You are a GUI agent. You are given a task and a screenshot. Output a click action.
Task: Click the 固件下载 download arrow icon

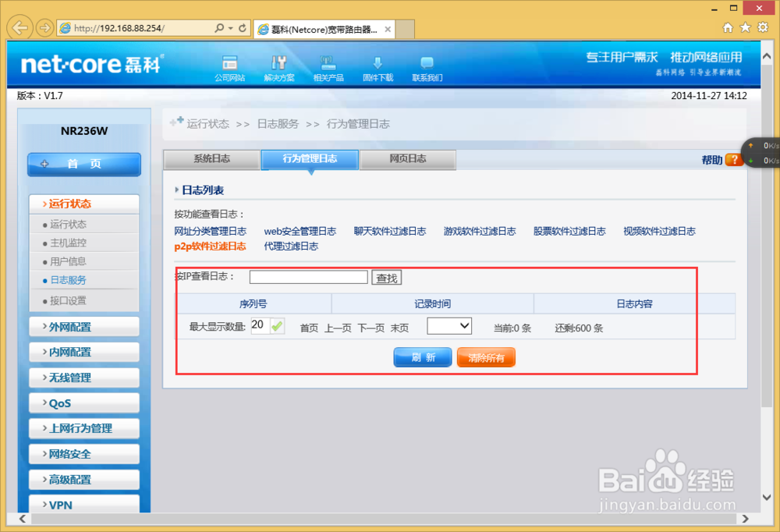(x=378, y=64)
